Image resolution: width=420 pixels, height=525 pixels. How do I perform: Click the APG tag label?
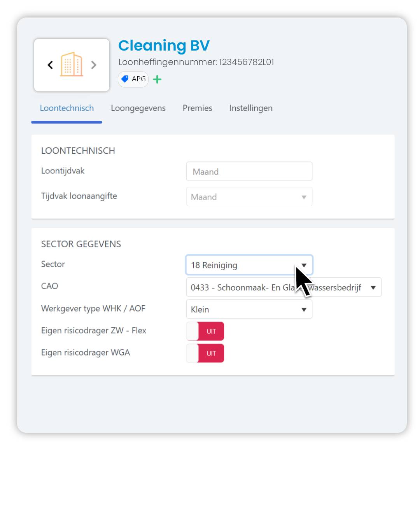coord(138,79)
